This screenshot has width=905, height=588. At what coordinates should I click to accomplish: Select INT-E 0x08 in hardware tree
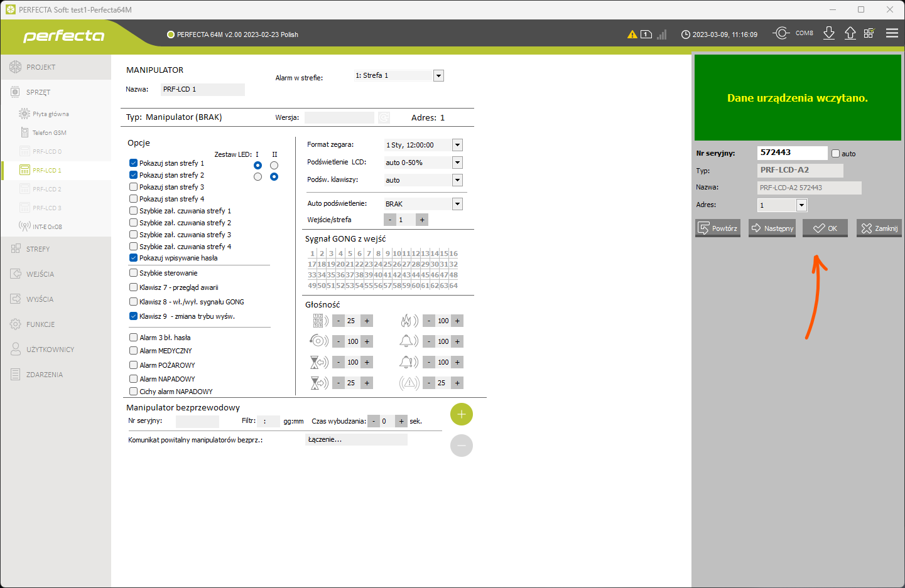tap(48, 227)
